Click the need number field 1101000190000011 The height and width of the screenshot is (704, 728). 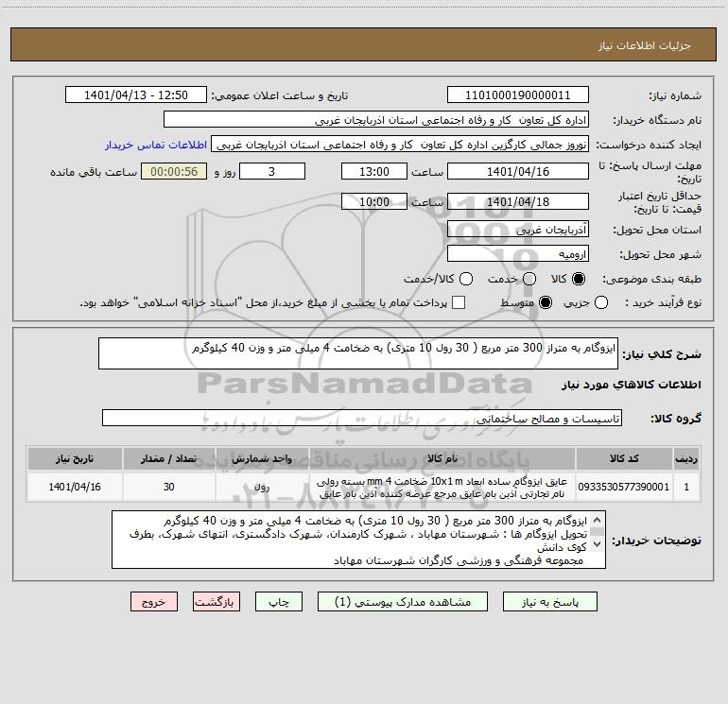(x=518, y=94)
